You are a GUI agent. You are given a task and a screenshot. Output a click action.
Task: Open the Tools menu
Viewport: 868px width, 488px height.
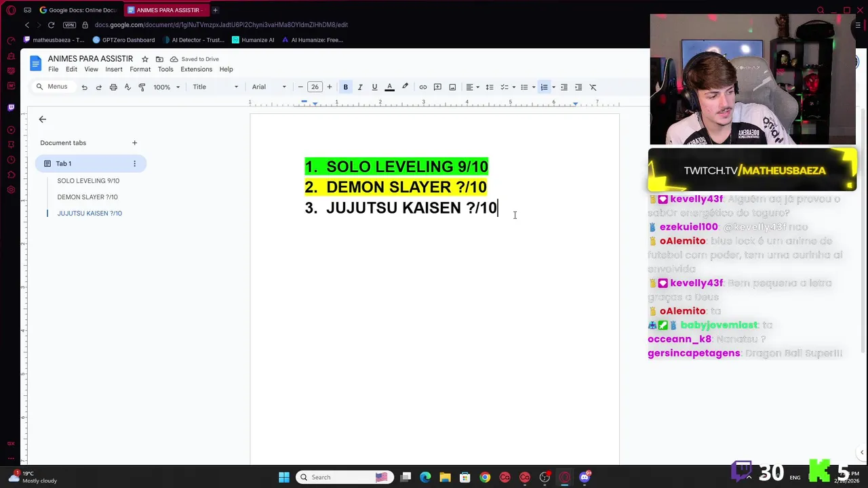coord(165,69)
